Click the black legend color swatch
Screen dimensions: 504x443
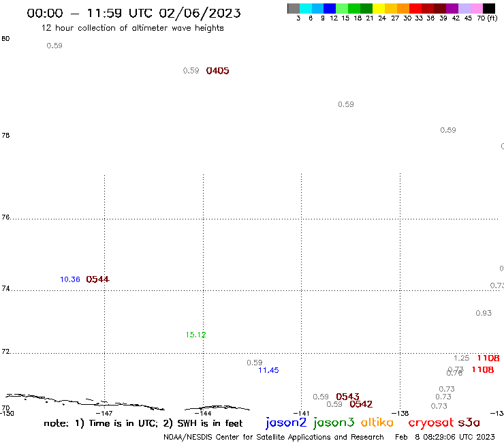pos(489,8)
